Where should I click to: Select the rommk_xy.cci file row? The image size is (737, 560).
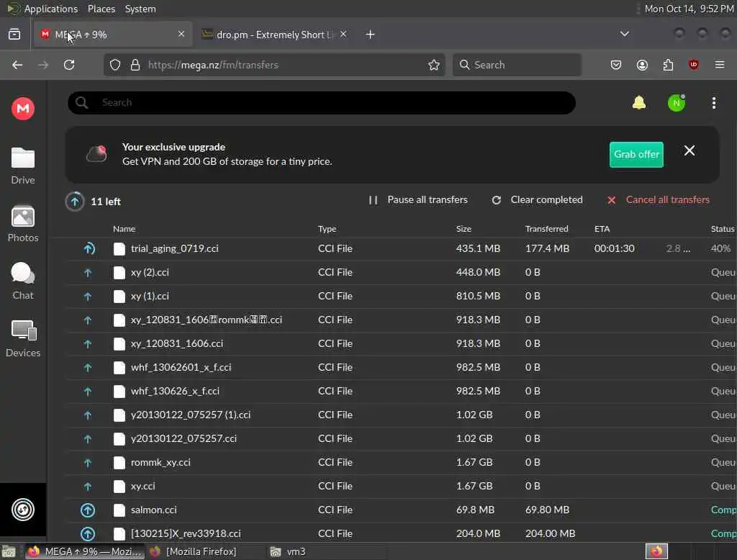pos(400,462)
